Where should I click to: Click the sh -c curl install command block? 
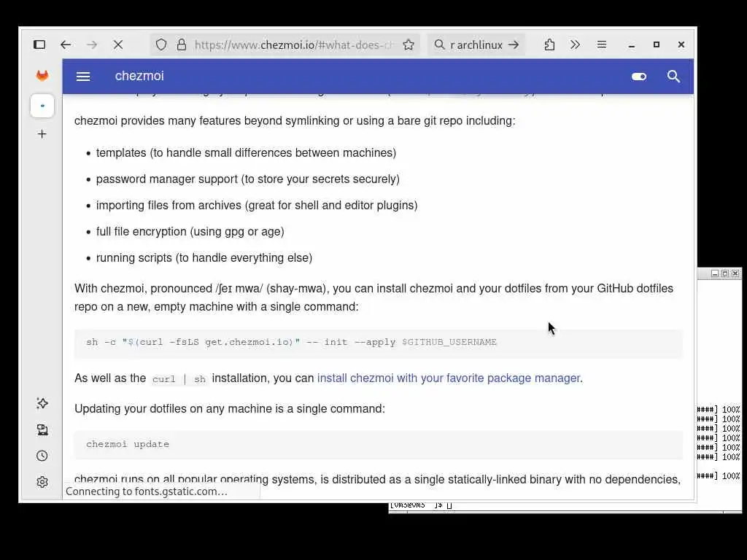pos(379,343)
